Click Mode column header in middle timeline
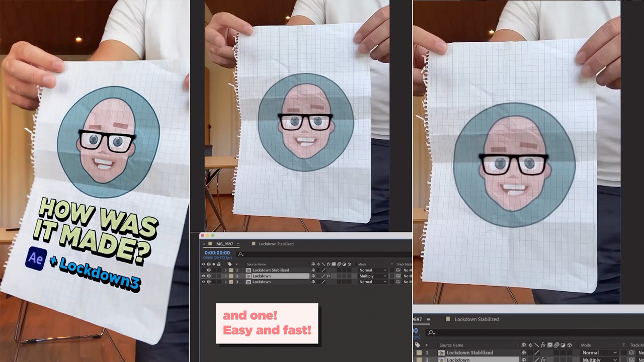Screen dimensions: 644x362 [362, 264]
